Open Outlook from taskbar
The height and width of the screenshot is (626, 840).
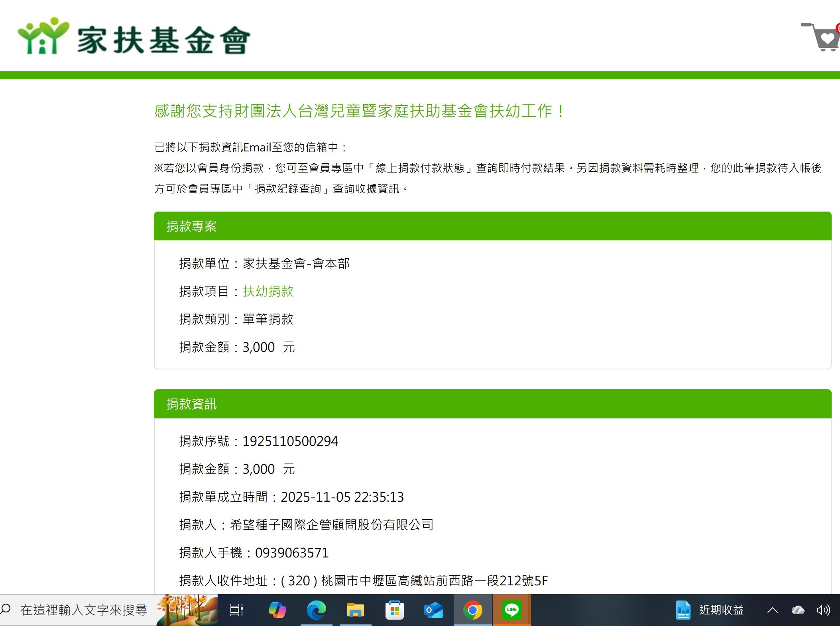tap(433, 610)
